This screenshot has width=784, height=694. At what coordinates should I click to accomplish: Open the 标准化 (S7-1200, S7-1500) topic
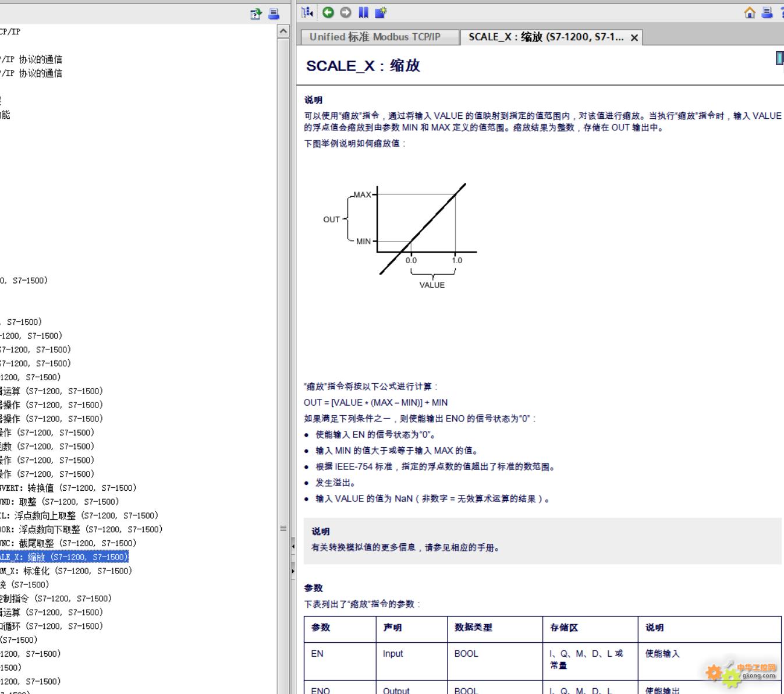coord(67,571)
